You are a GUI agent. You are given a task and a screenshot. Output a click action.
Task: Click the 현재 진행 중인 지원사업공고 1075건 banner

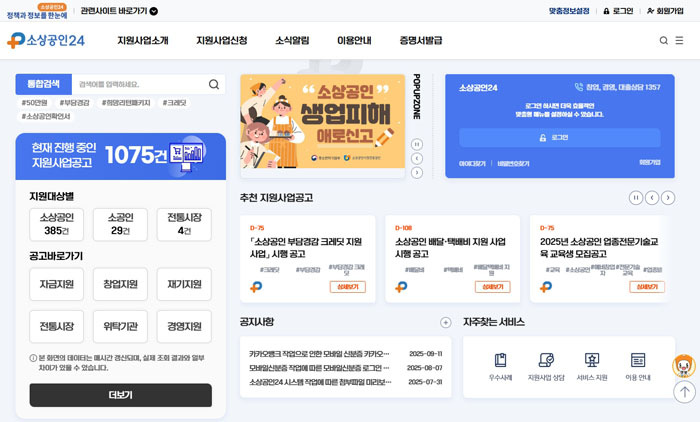(121, 156)
